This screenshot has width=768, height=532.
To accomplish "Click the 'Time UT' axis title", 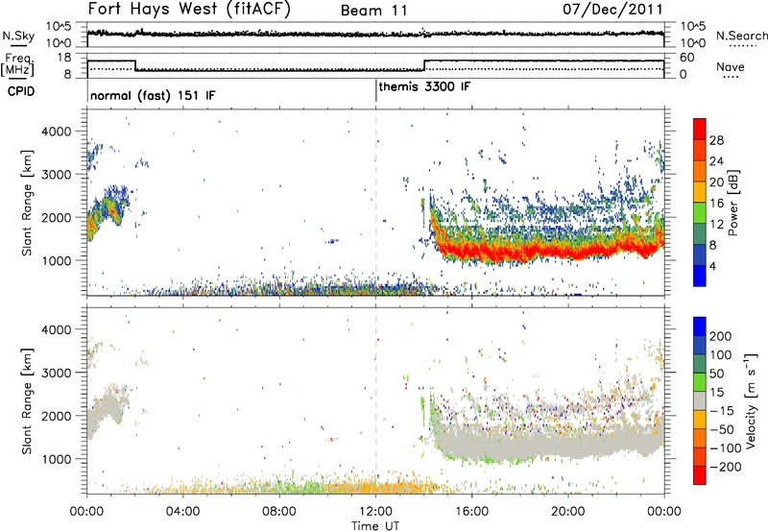I will (x=375, y=526).
